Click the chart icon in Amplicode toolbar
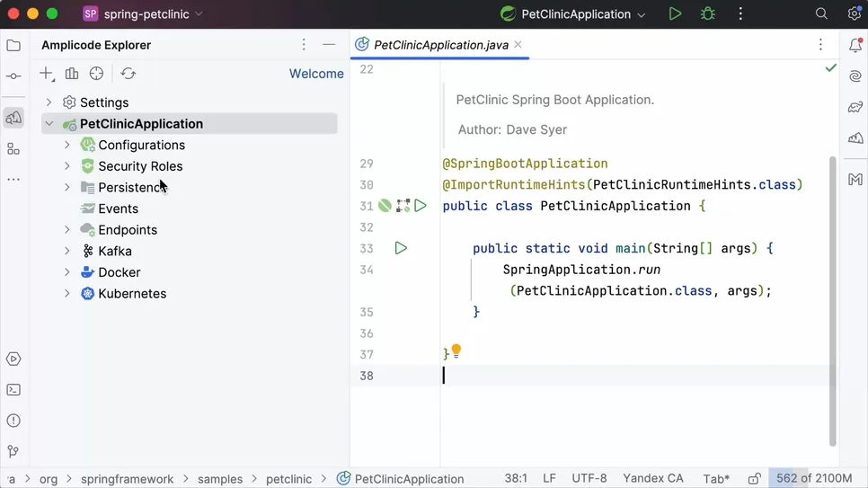The width and height of the screenshot is (868, 488). tap(72, 74)
